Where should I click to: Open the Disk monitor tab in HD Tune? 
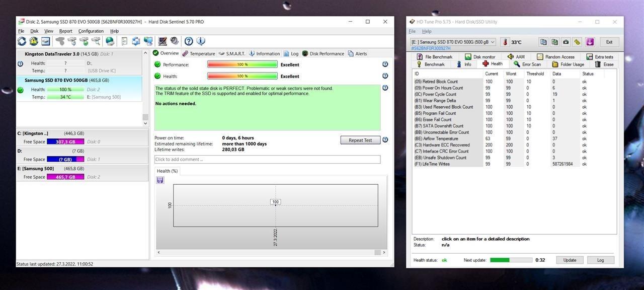(x=480, y=57)
